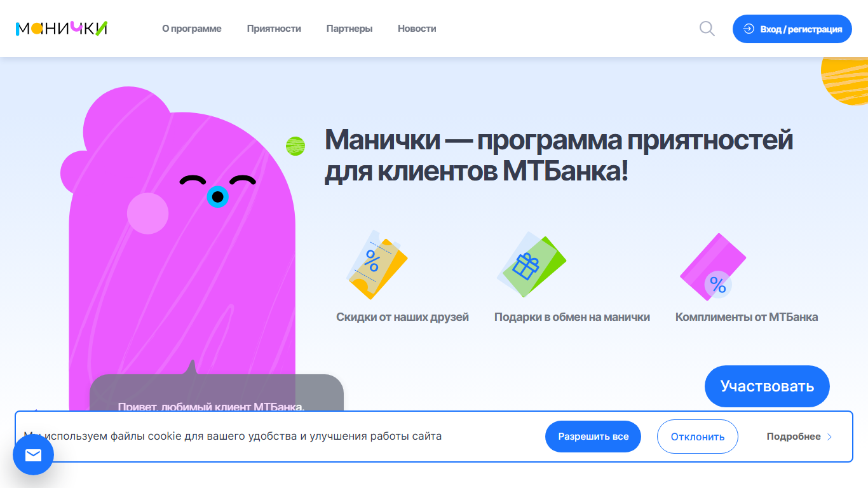Click the Комплименты от МТБанка text

tap(747, 317)
